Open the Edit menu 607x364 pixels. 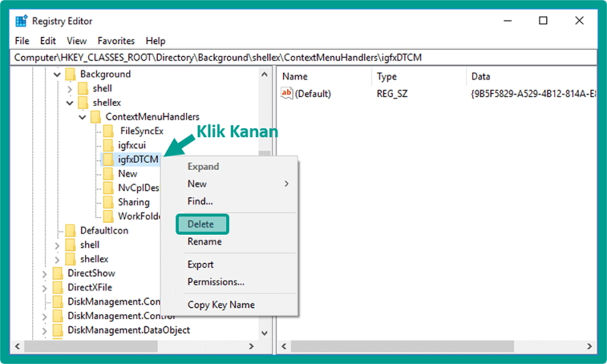(x=48, y=41)
